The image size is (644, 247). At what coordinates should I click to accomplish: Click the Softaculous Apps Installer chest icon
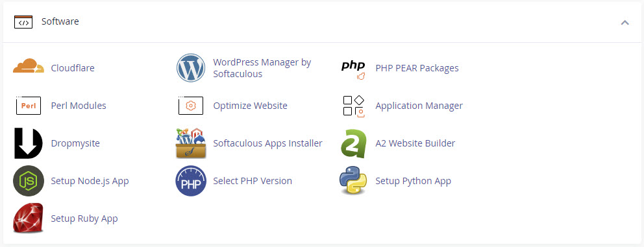(191, 143)
